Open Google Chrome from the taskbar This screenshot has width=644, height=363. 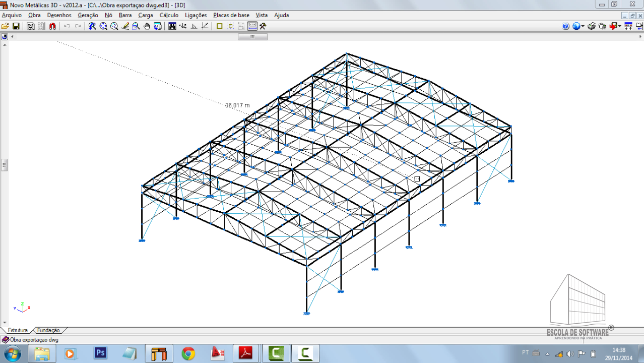[x=188, y=353]
